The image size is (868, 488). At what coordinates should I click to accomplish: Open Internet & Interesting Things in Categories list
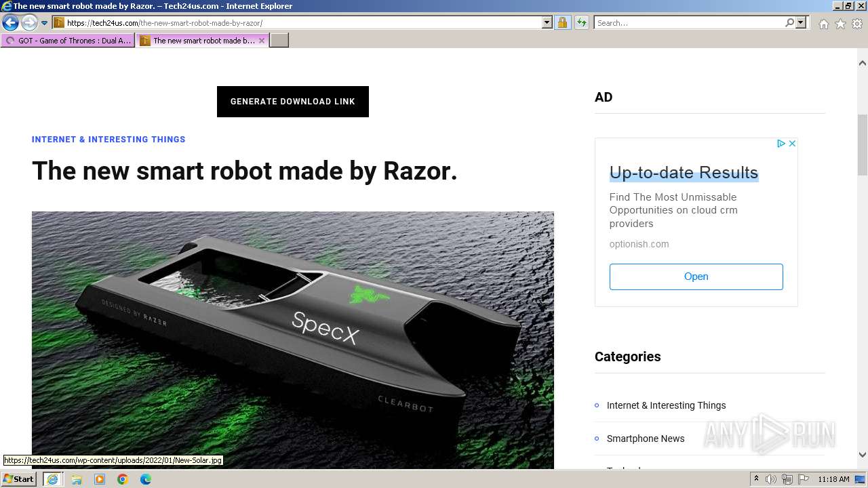pyautogui.click(x=666, y=405)
